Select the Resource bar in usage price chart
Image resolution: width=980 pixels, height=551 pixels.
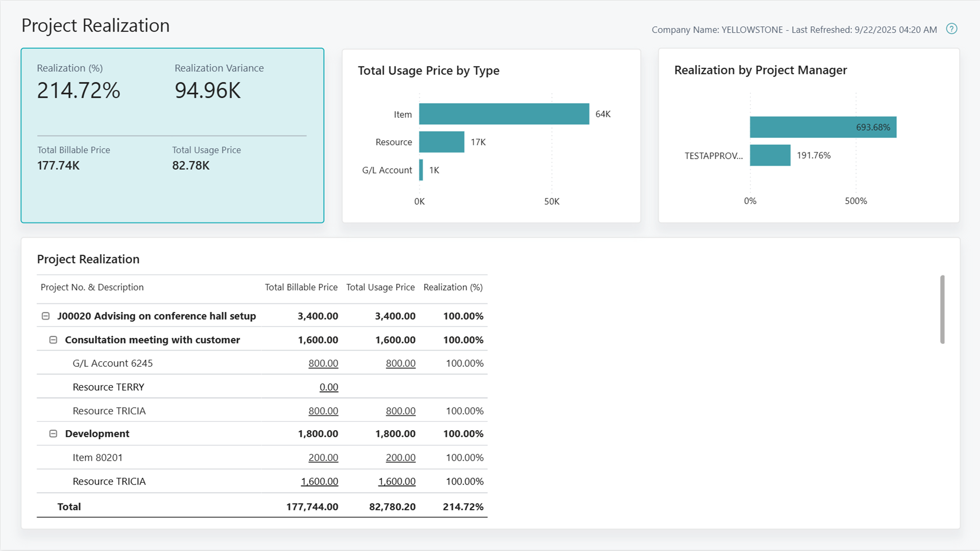coord(441,142)
